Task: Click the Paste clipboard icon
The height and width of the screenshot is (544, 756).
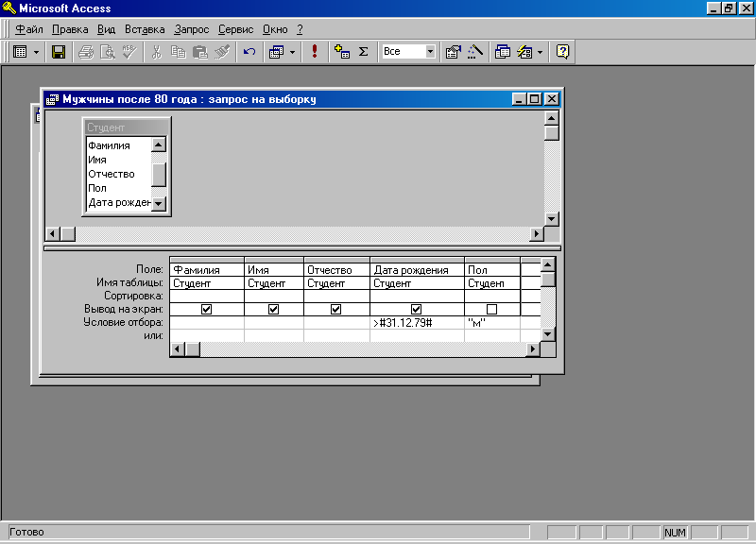Action: click(x=200, y=52)
